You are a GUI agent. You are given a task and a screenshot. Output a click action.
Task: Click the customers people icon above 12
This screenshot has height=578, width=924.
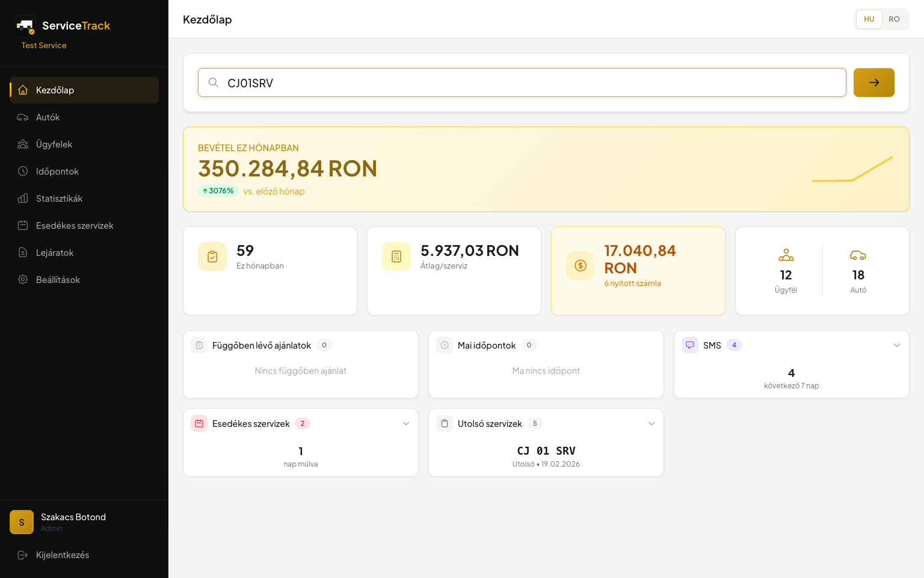786,255
